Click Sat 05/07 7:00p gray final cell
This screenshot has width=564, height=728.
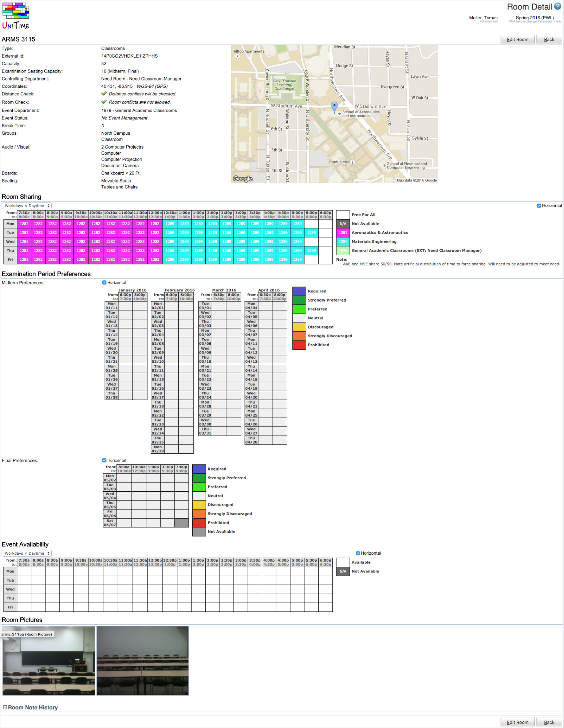pos(181,523)
